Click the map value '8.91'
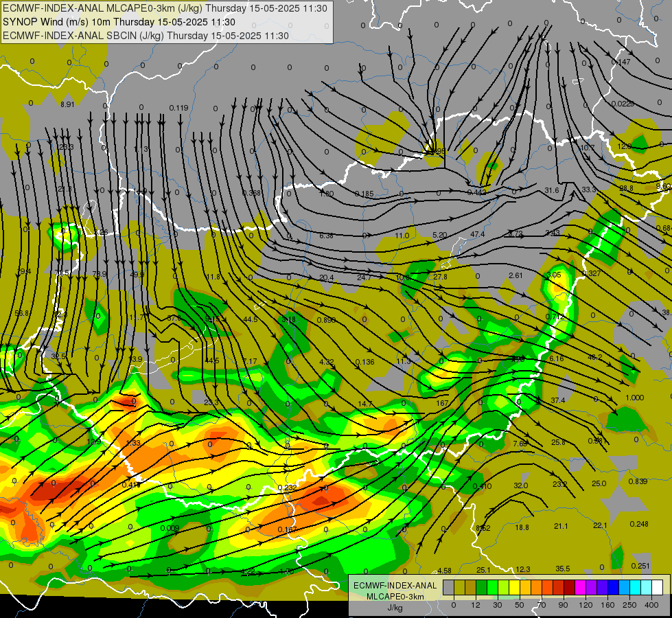The image size is (672, 618). pos(67,104)
